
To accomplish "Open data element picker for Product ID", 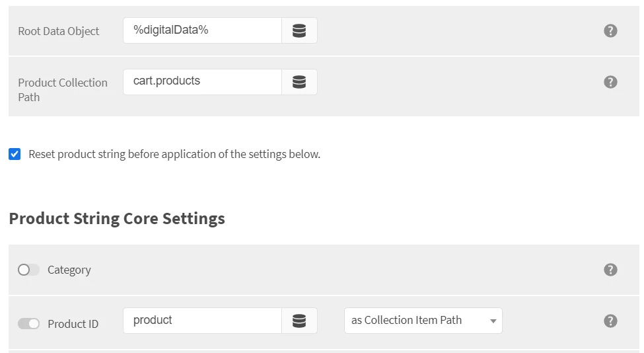I will [x=299, y=321].
